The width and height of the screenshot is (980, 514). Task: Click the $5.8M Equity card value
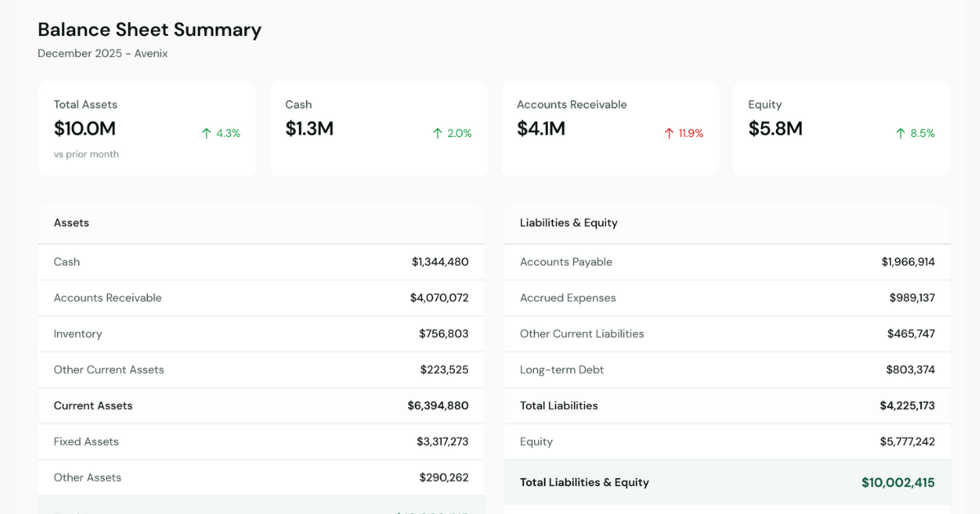pos(775,129)
